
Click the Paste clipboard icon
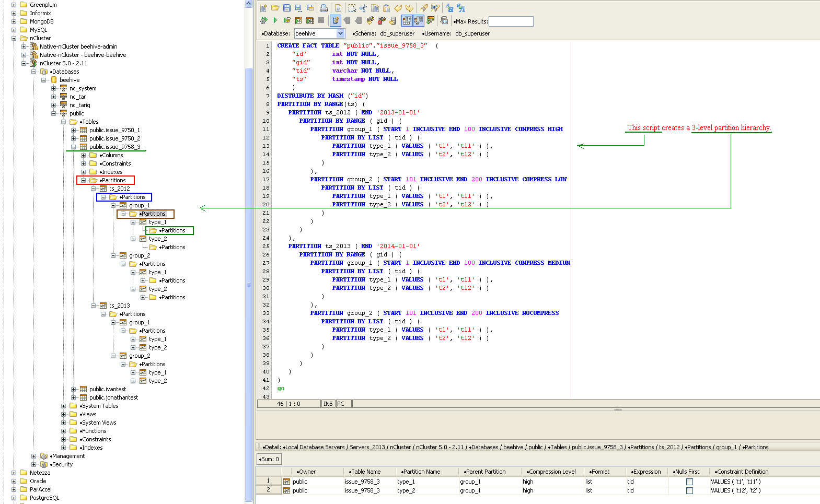[386, 8]
